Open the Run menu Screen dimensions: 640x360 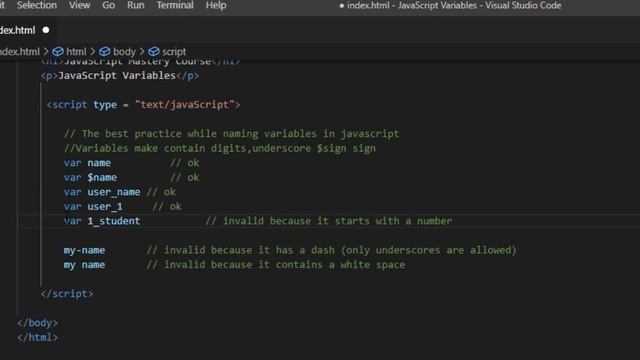point(136,5)
